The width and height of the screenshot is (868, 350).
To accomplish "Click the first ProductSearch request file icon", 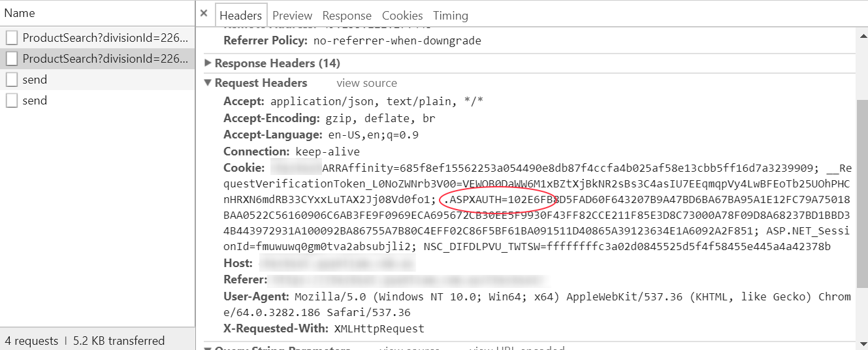I will tap(12, 38).
